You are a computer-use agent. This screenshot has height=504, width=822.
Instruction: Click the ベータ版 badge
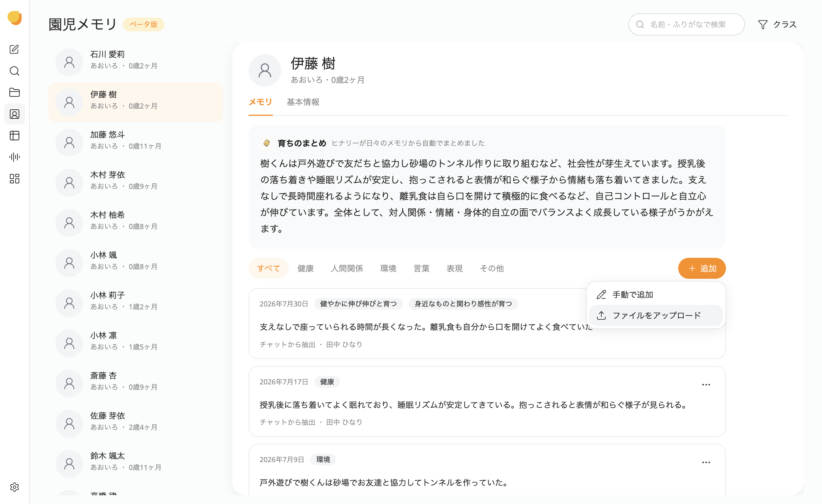pyautogui.click(x=144, y=24)
